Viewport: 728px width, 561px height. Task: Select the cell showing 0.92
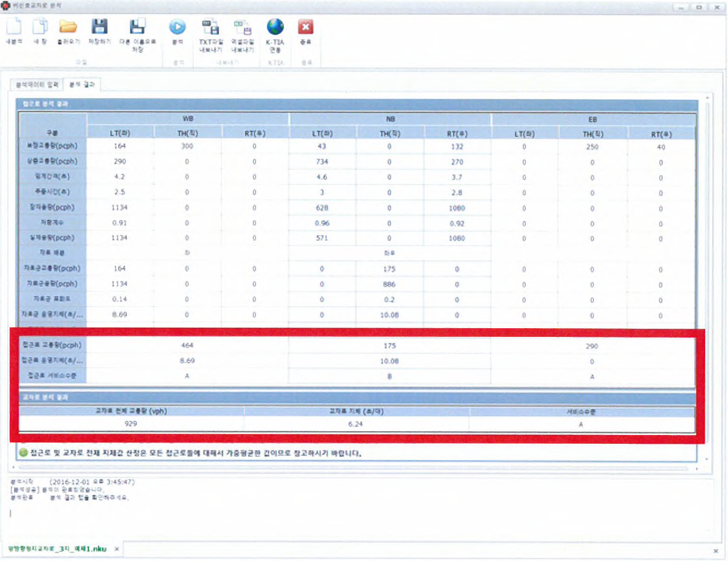(x=457, y=224)
